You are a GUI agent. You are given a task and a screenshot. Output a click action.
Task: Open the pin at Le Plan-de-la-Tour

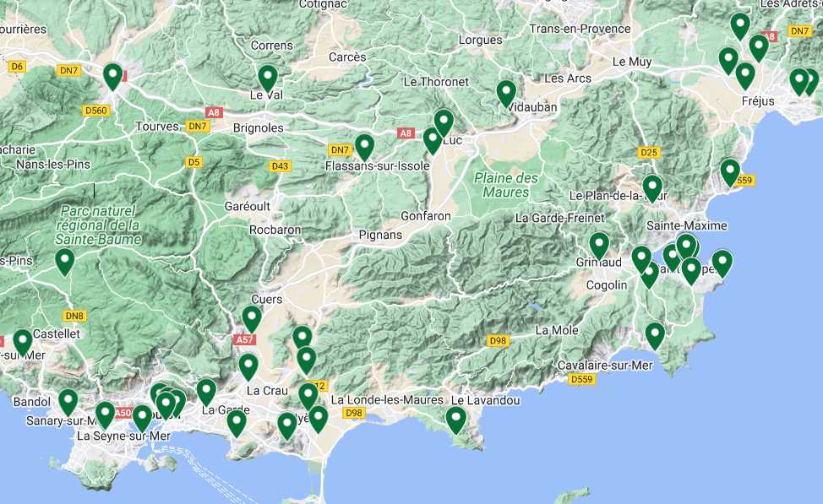[x=651, y=187]
